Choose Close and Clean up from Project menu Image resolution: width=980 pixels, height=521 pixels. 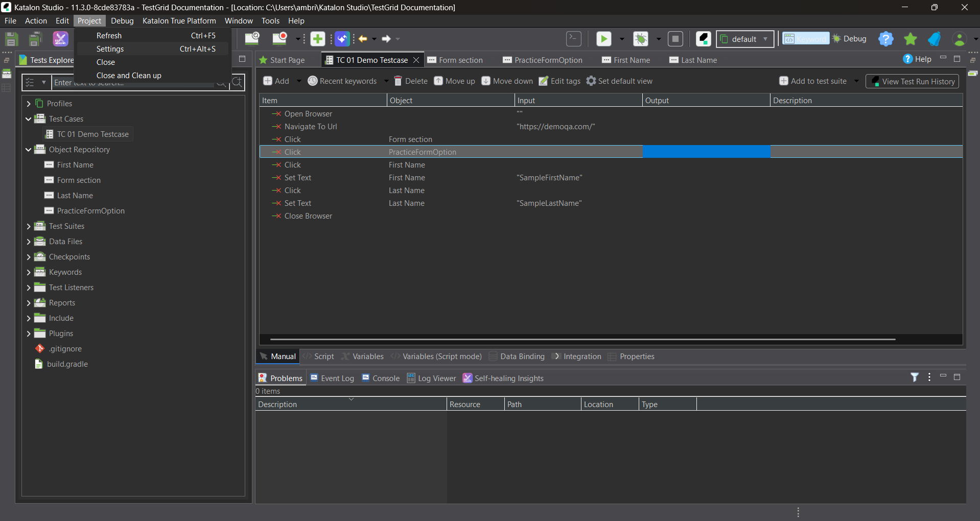[x=153, y=76]
